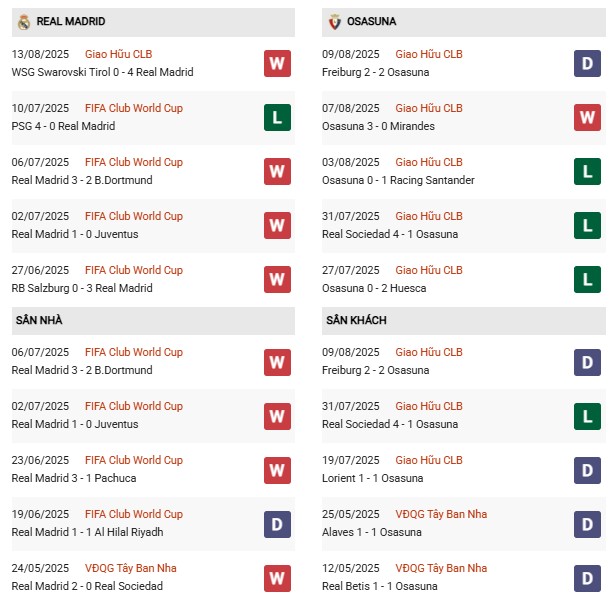The height and width of the screenshot is (601, 610).
Task: Open VĐQG Tây Ban Nha link dated 24/05/2025
Action: click(x=131, y=568)
